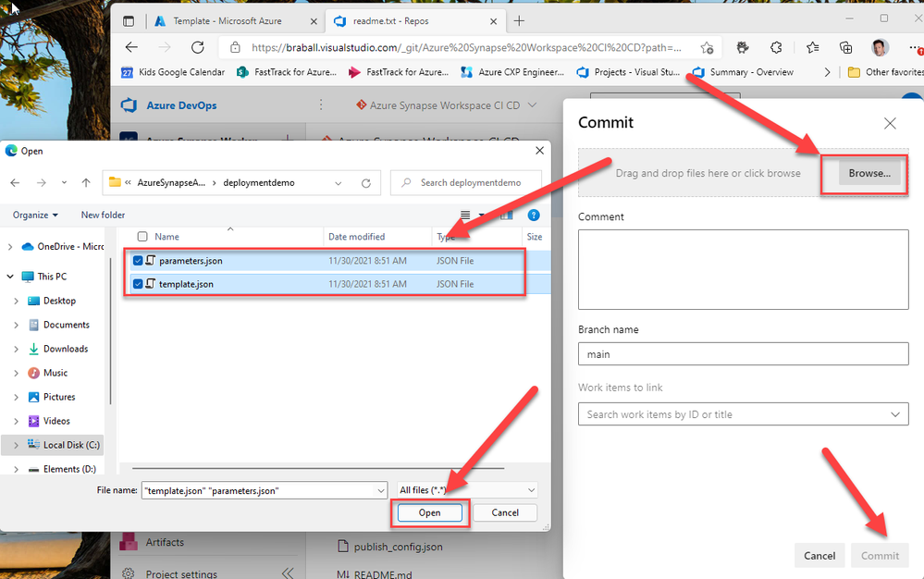The height and width of the screenshot is (579, 924).
Task: Click the Branch name field
Action: 743,354
